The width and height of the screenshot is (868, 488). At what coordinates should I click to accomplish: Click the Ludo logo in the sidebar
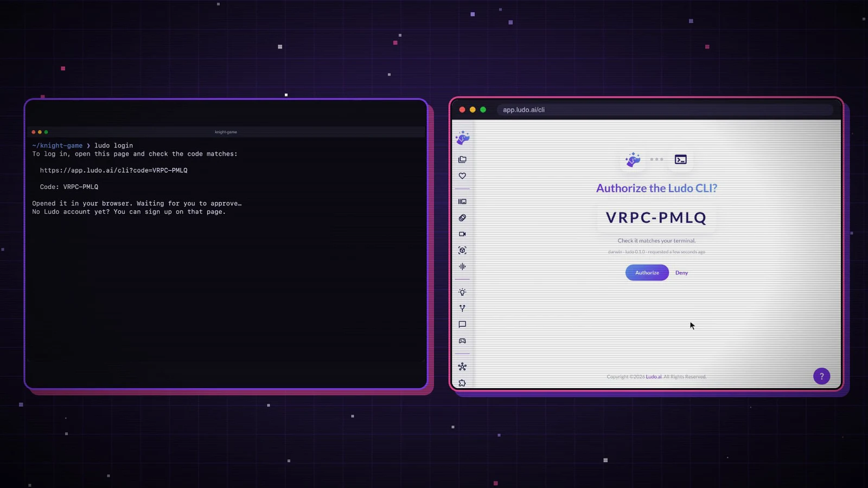[462, 138]
